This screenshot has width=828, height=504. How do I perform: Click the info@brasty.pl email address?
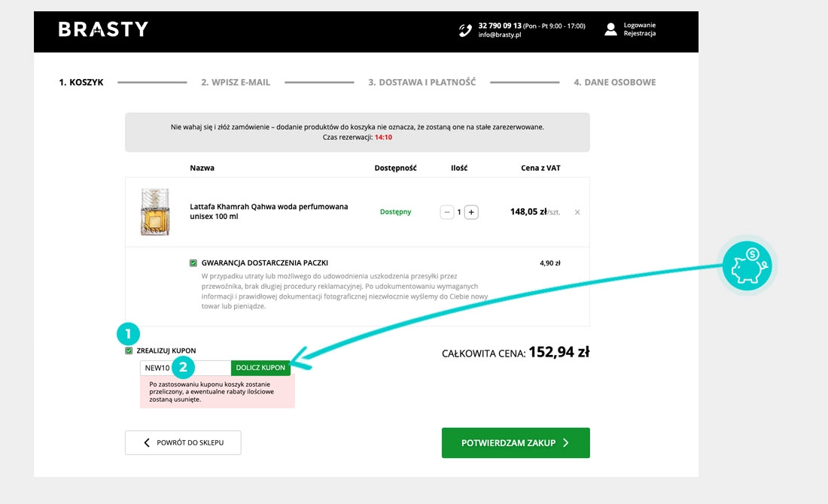pyautogui.click(x=500, y=35)
